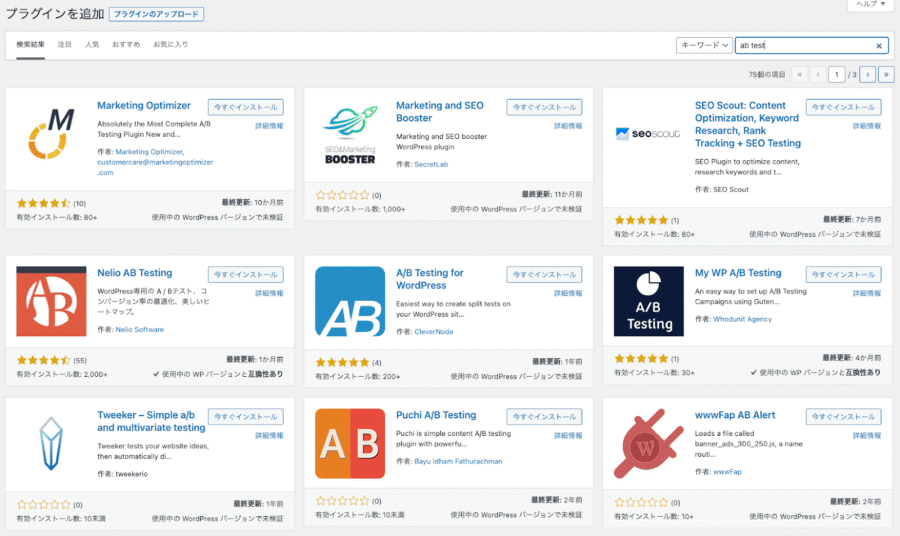The height and width of the screenshot is (536, 900).
Task: Install the Tweeker plugin now
Action: 246,417
